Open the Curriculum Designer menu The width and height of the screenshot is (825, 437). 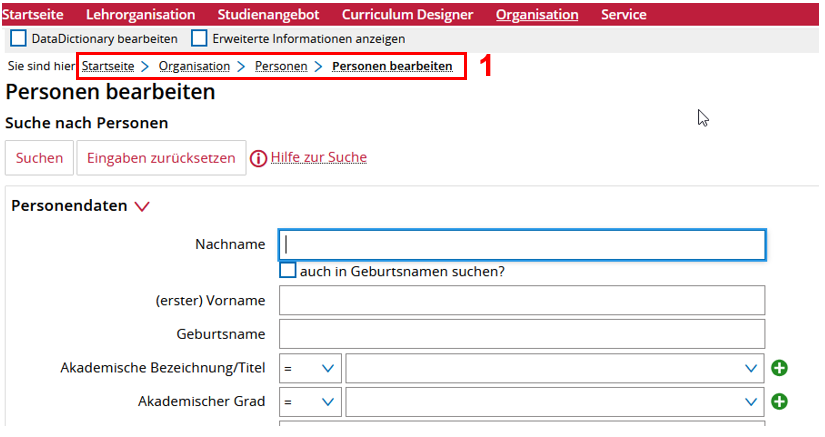pos(407,15)
